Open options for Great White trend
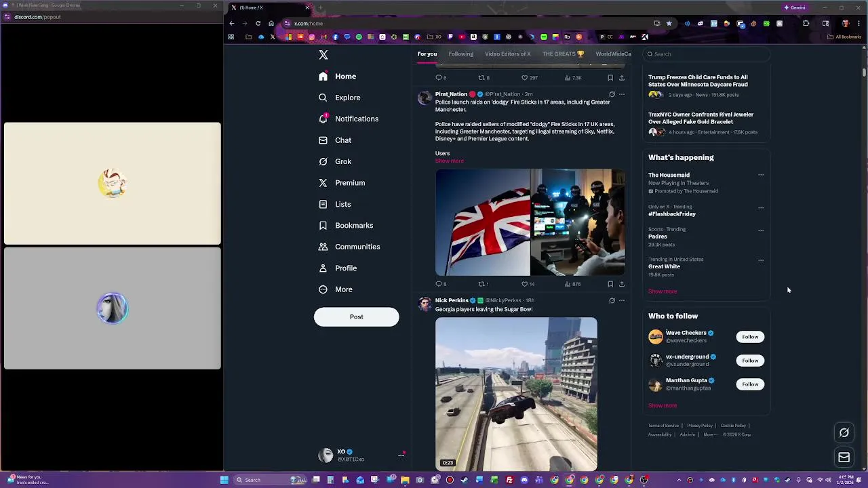This screenshot has height=488, width=868. click(761, 260)
